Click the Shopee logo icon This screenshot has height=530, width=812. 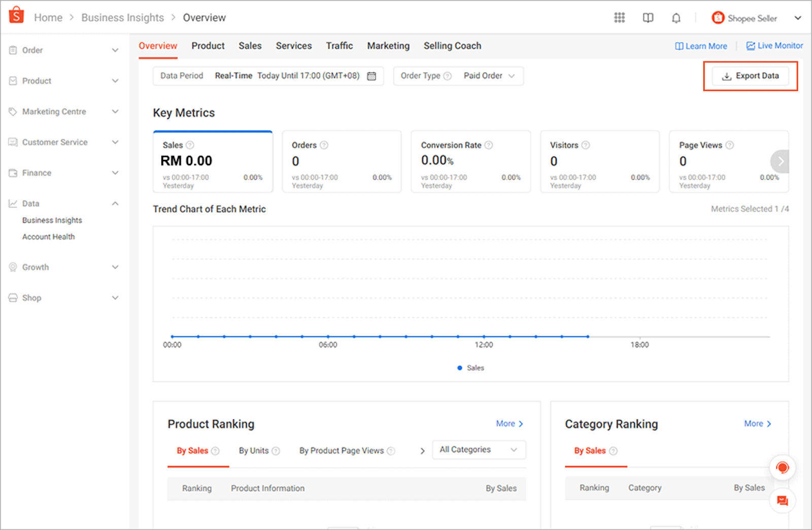[16, 15]
